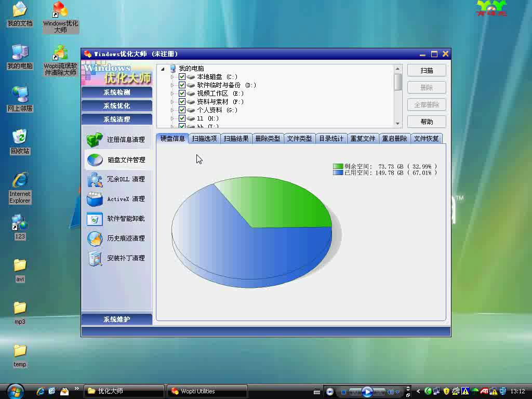Launch 软件智能卸载 uninstaller icon

coord(95,219)
